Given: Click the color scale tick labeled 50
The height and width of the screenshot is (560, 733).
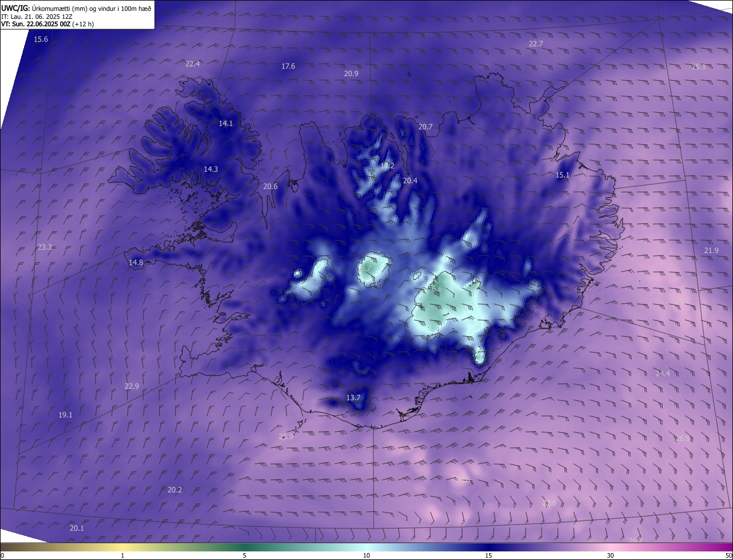Looking at the screenshot, I should pos(728,556).
